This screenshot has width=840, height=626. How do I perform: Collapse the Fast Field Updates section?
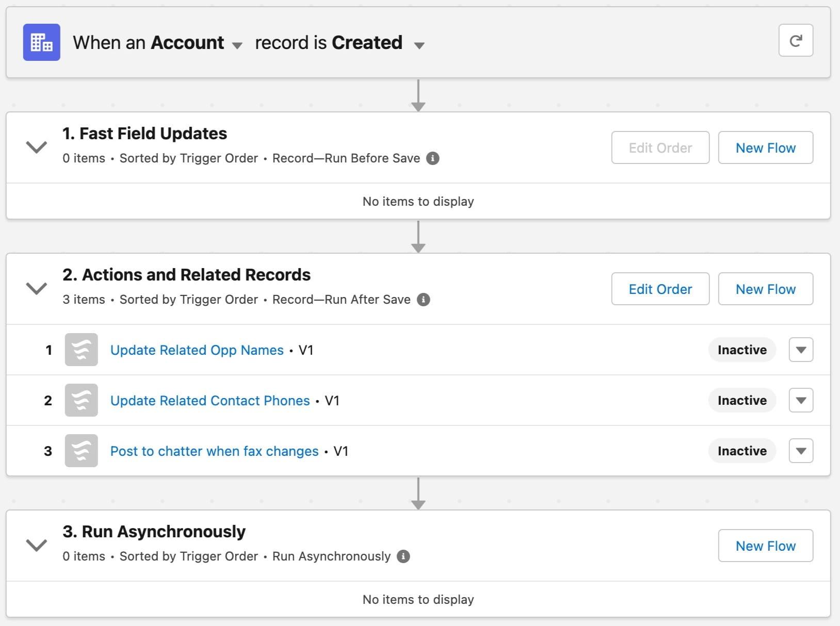pyautogui.click(x=37, y=147)
